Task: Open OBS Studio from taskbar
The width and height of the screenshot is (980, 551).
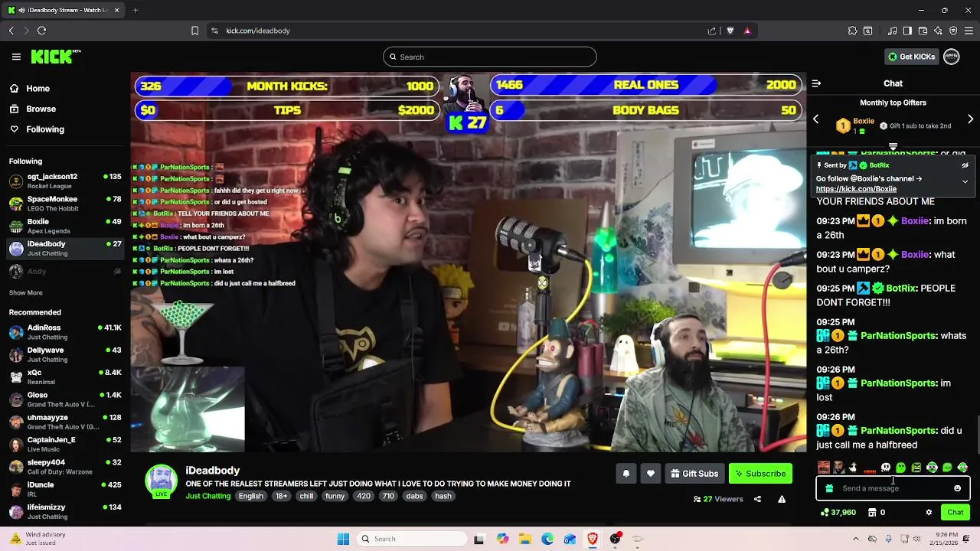Action: coord(615,539)
